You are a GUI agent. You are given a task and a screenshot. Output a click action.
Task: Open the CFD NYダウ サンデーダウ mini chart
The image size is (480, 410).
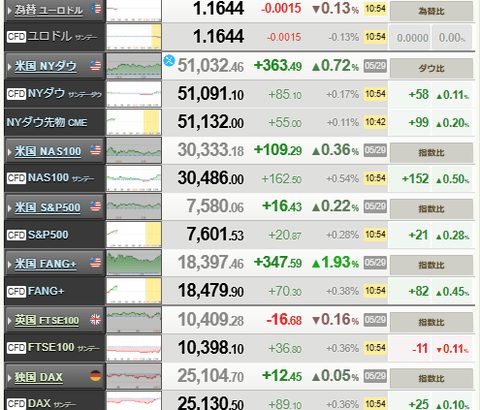point(134,94)
